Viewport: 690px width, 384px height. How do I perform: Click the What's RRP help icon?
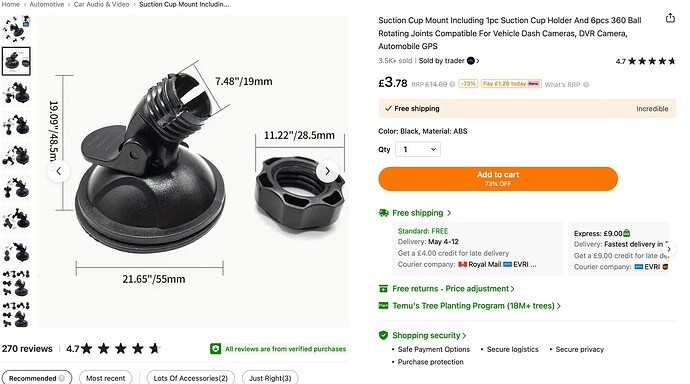coord(586,84)
